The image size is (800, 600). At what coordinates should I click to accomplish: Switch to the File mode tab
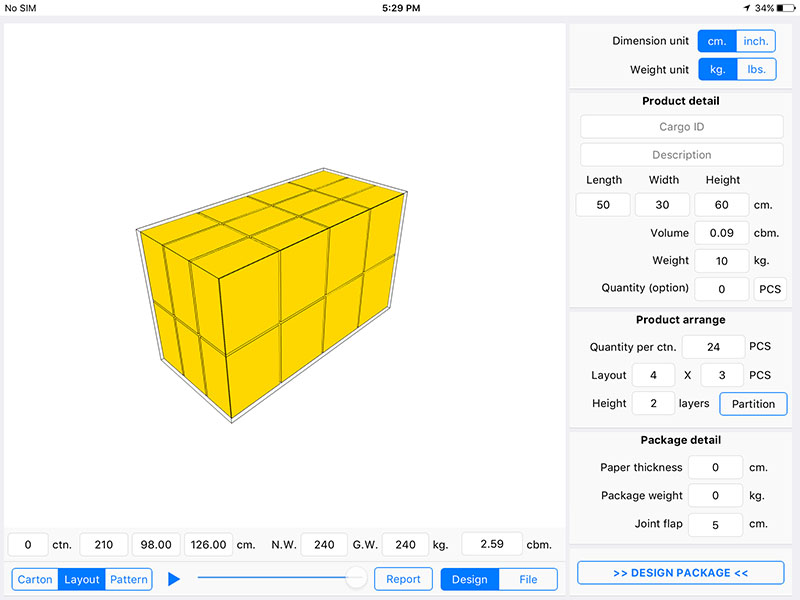[x=528, y=579]
